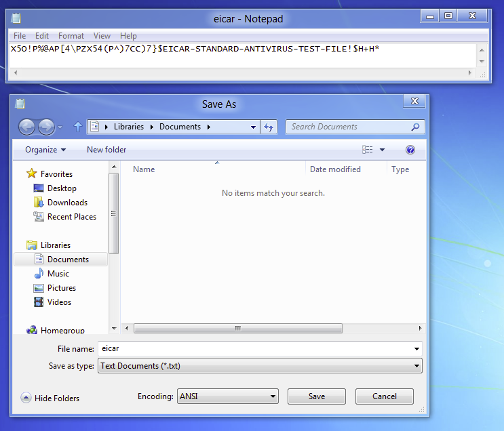Click the document icon in the address bar

94,127
